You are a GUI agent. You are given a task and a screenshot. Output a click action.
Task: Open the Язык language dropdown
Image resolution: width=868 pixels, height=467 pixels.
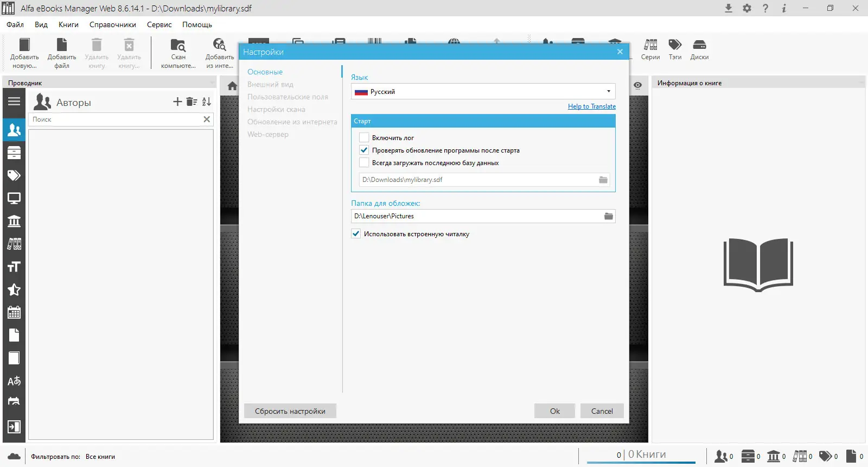pos(483,91)
